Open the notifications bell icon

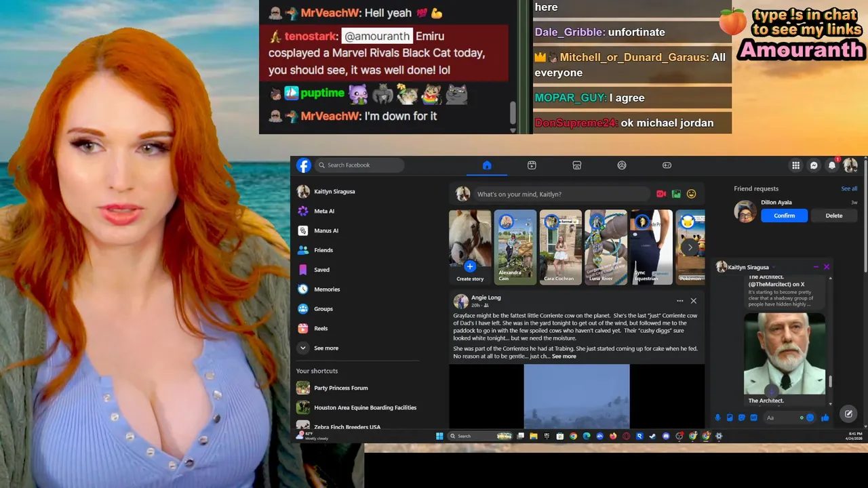(832, 165)
